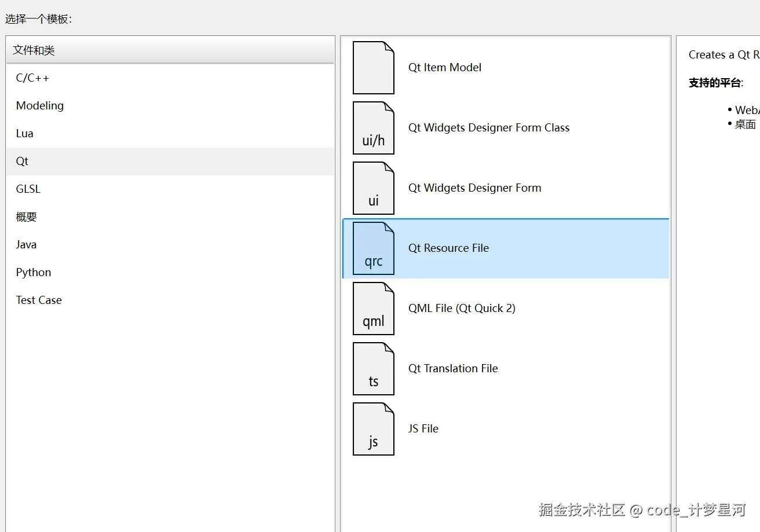760x532 pixels.
Task: Click the Qt Item Model file icon
Action: coord(374,68)
